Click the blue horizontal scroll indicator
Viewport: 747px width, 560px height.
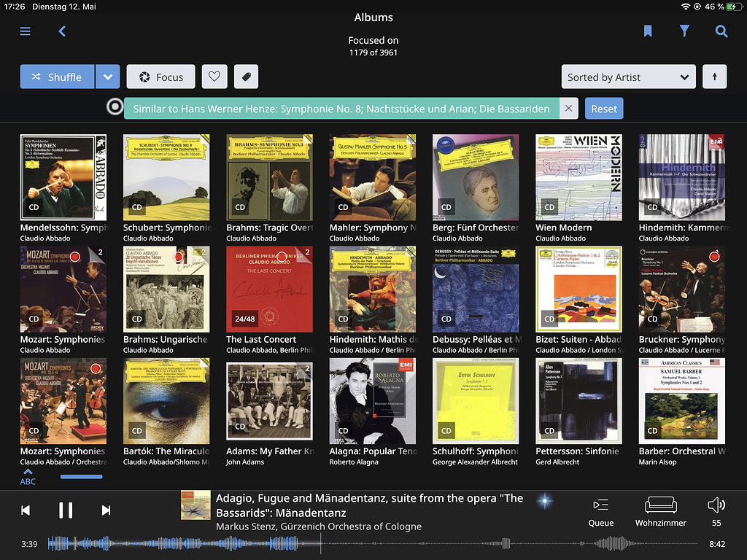tap(82, 476)
